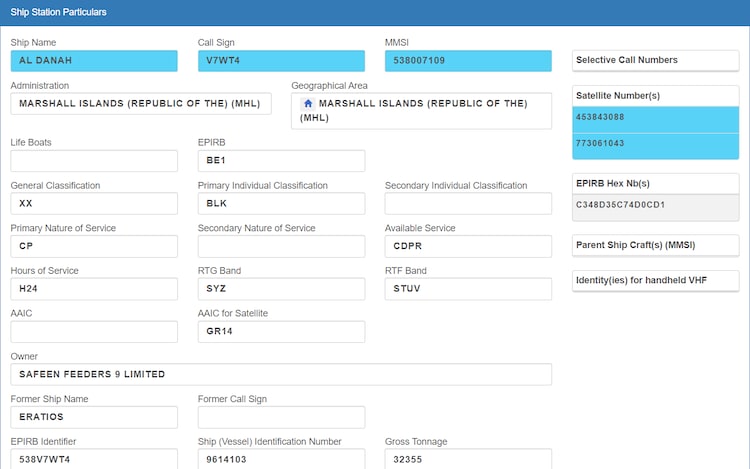Click the Ship Name field AL DANAH

point(94,61)
